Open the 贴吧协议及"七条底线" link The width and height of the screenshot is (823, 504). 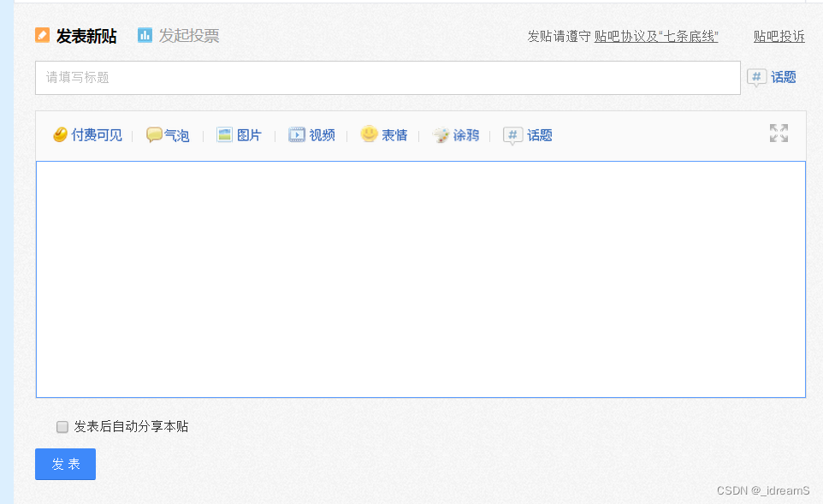point(656,36)
